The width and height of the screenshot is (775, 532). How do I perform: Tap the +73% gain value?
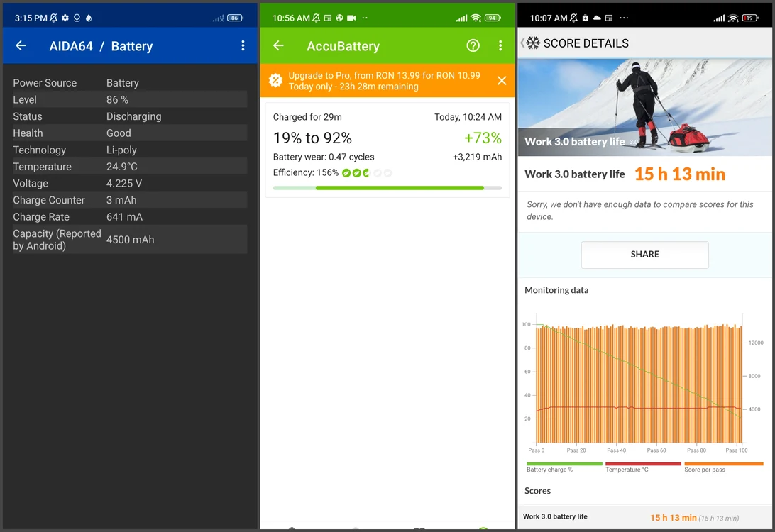pos(483,138)
